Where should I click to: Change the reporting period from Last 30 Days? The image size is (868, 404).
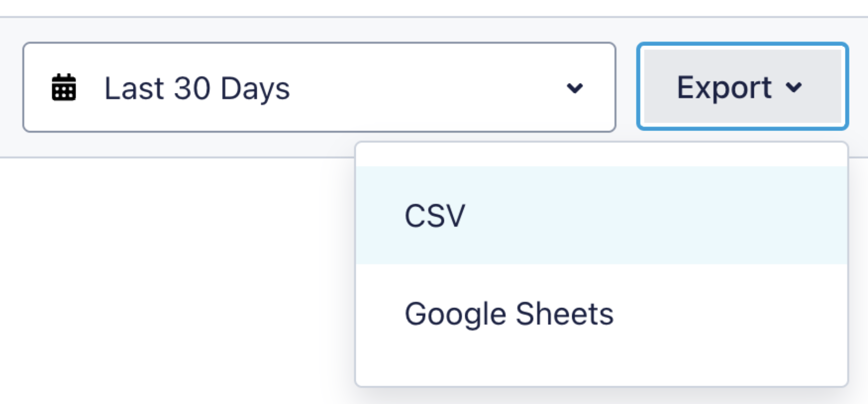(319, 87)
